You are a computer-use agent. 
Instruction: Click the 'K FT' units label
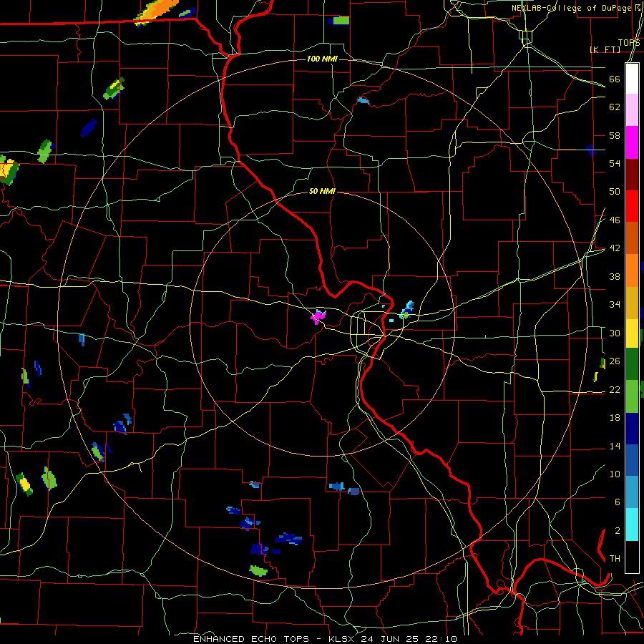605,49
